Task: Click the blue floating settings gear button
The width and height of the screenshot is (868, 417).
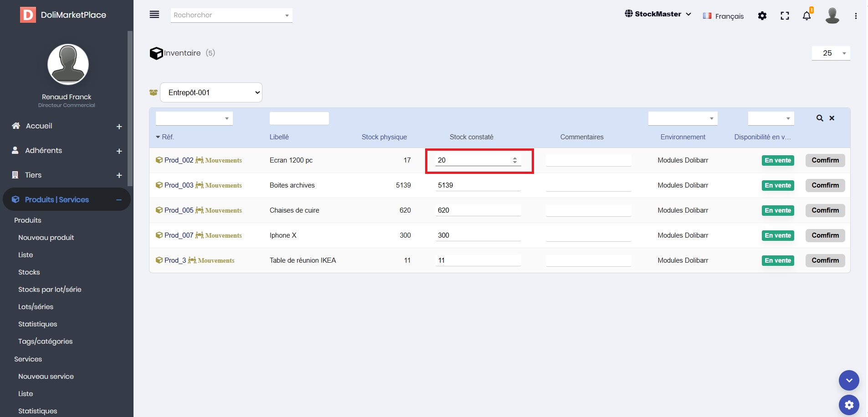Action: (849, 405)
